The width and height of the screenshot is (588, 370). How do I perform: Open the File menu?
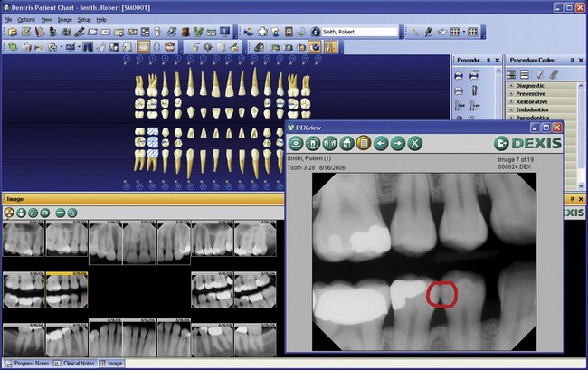coord(8,19)
